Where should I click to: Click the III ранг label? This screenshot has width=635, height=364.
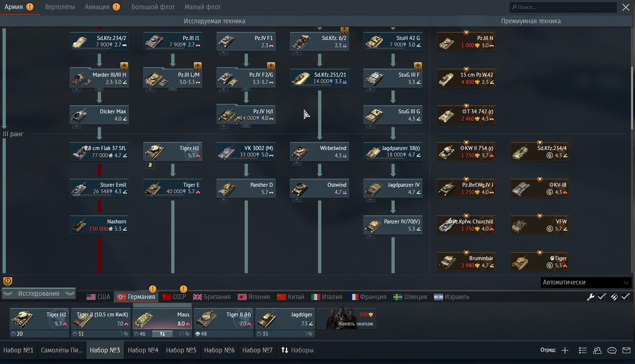tap(13, 134)
